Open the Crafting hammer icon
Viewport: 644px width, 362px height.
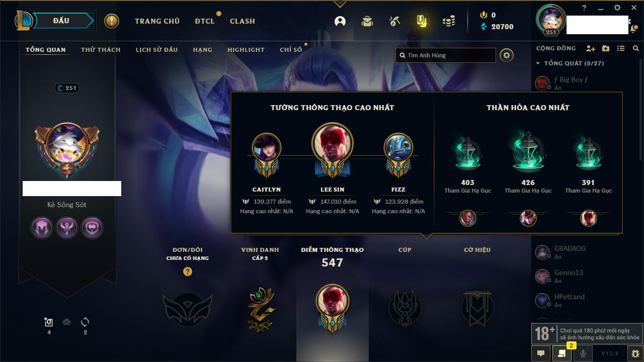[394, 21]
